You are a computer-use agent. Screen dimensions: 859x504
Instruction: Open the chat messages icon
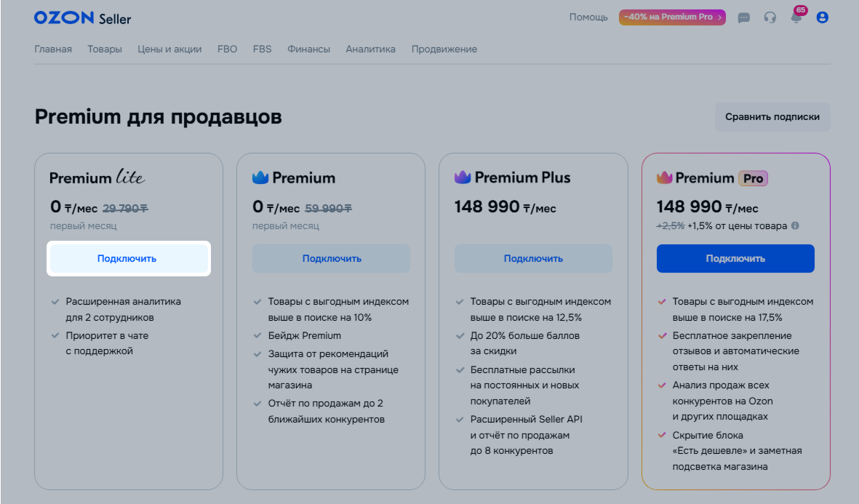(x=743, y=17)
